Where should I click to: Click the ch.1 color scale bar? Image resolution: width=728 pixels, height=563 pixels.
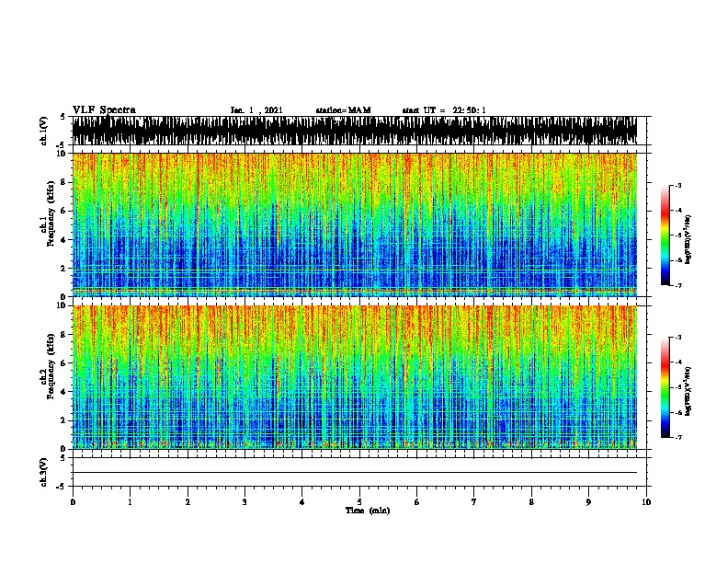pos(665,236)
